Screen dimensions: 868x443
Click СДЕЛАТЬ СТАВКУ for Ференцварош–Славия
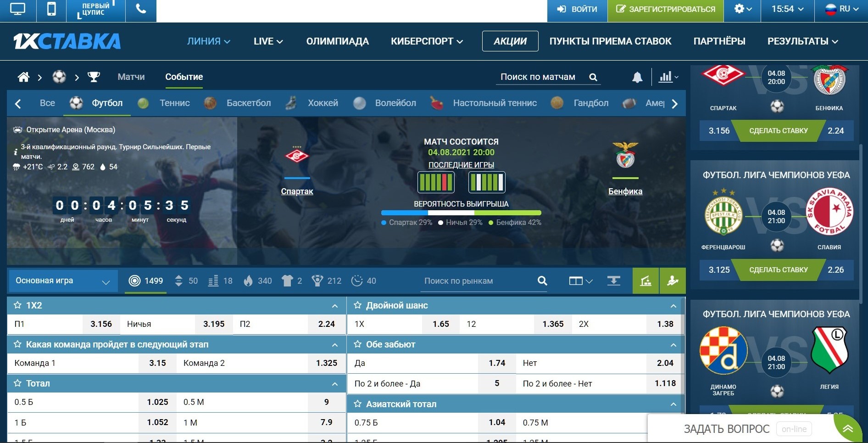(779, 270)
